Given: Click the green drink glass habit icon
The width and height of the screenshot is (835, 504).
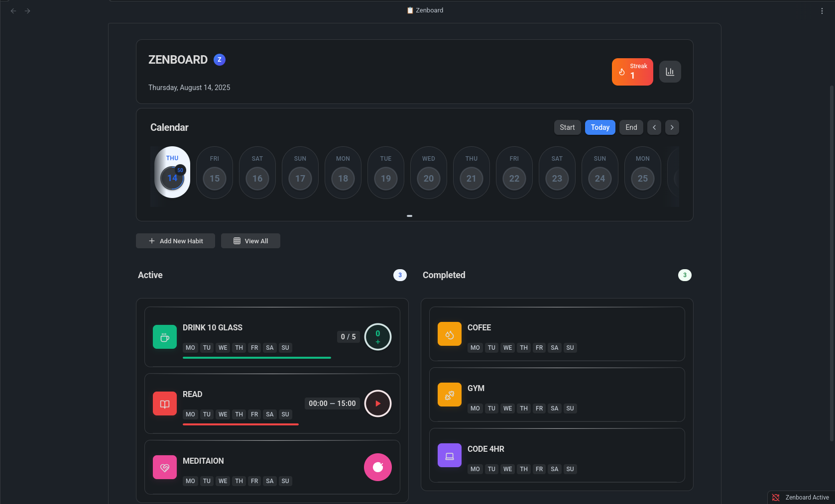Looking at the screenshot, I should point(164,337).
